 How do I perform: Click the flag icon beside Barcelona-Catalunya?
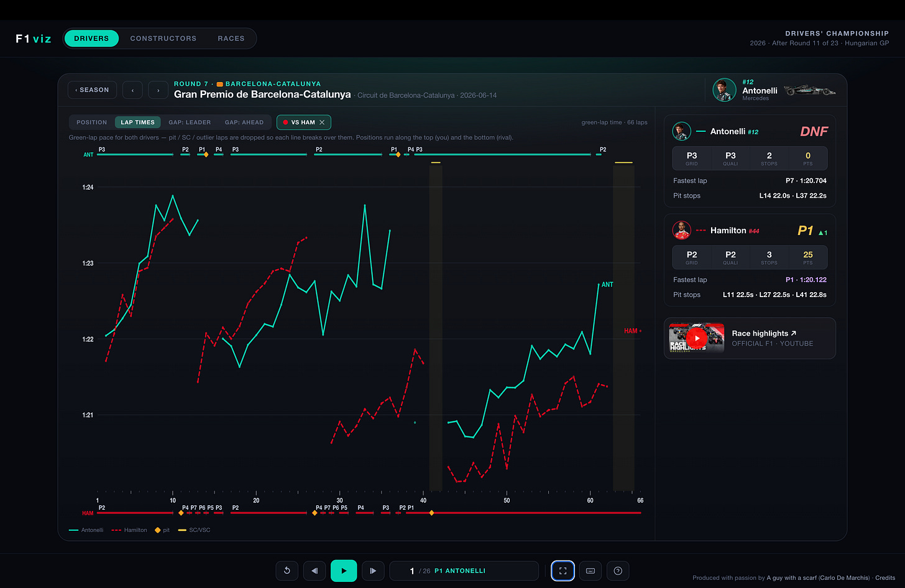[x=219, y=84]
